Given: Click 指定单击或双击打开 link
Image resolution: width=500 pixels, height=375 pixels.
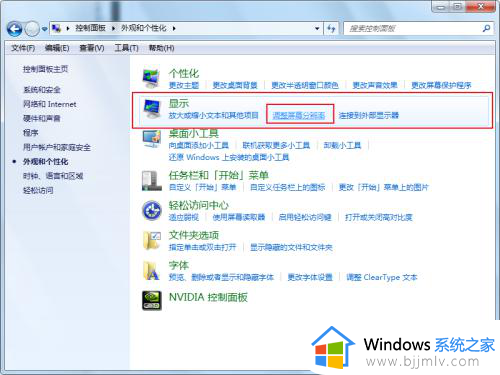Looking at the screenshot, I should coord(203,247).
